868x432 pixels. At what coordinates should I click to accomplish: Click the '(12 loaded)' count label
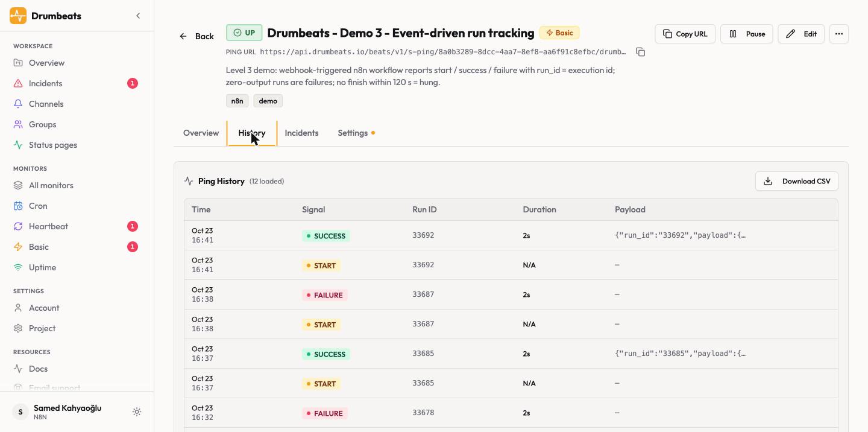click(x=266, y=181)
